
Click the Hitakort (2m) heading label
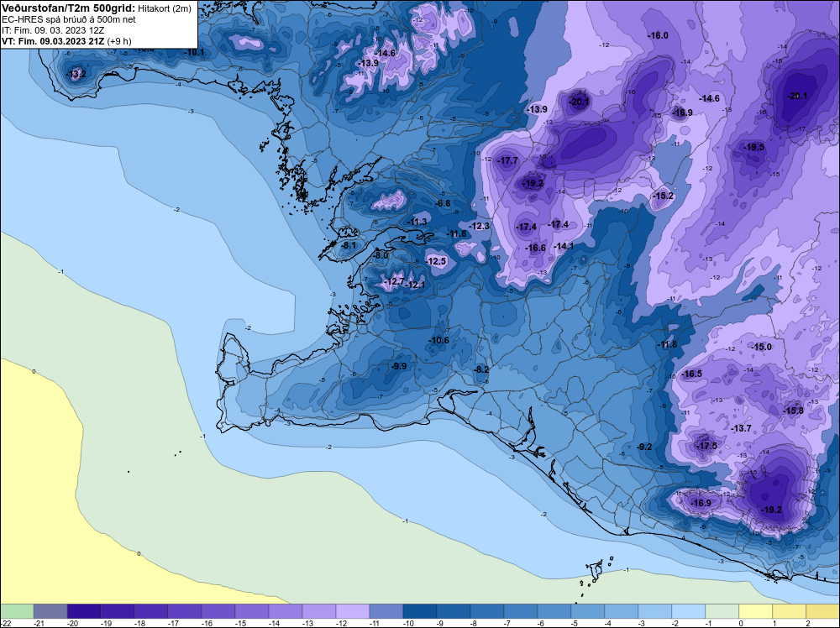pyautogui.click(x=165, y=8)
